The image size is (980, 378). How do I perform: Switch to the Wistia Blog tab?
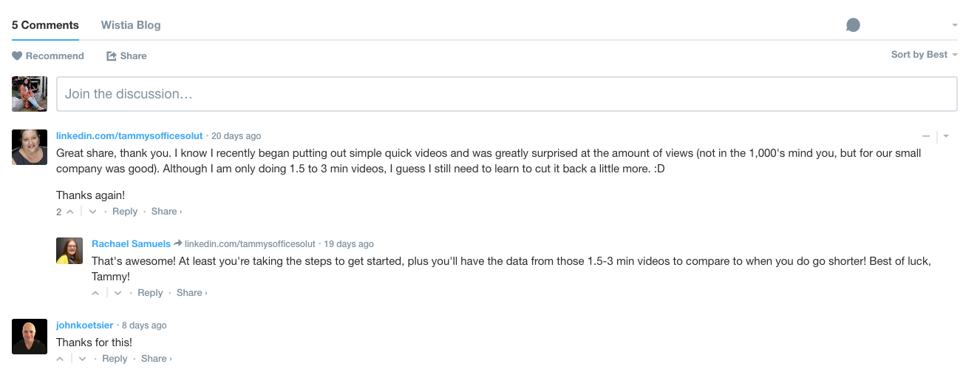131,25
